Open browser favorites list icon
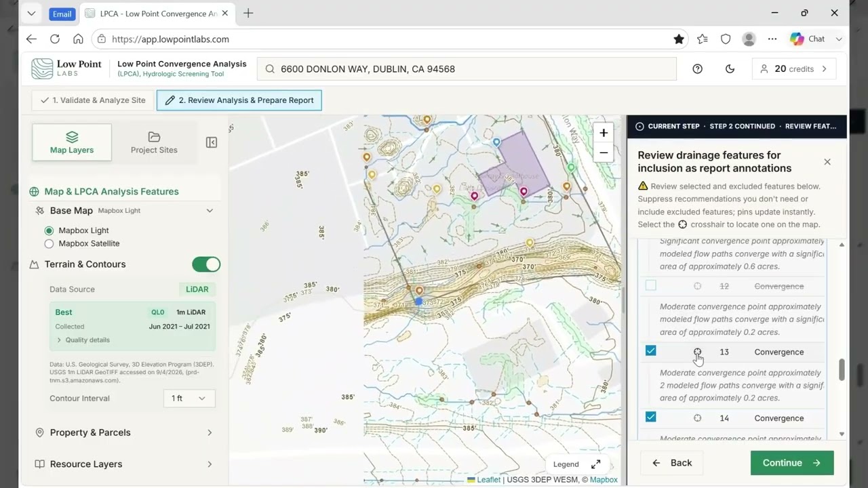The width and height of the screenshot is (868, 488). click(x=703, y=39)
